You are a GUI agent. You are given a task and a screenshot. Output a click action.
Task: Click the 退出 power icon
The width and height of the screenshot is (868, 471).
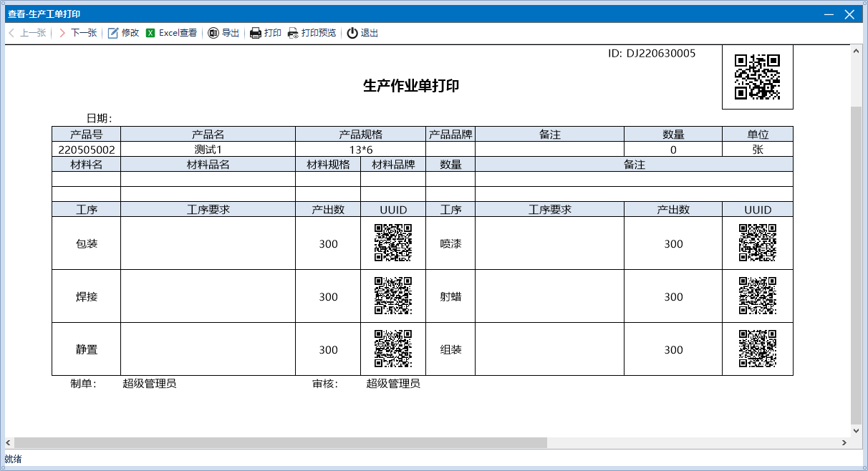(x=352, y=33)
